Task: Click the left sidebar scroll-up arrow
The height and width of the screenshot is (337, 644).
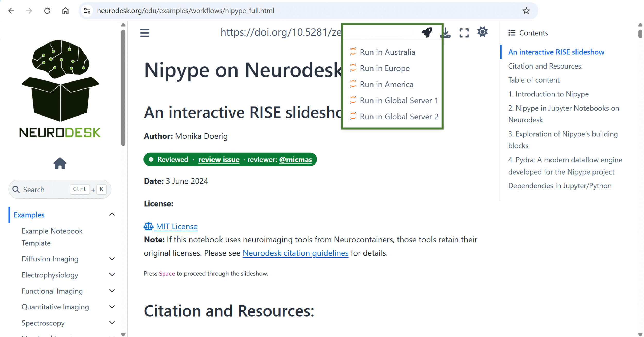Action: (x=123, y=25)
